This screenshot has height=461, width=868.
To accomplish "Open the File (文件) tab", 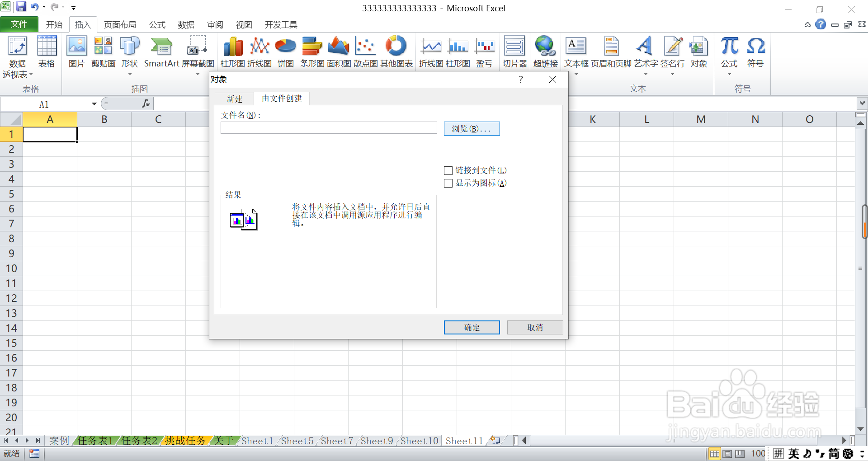I will (19, 24).
